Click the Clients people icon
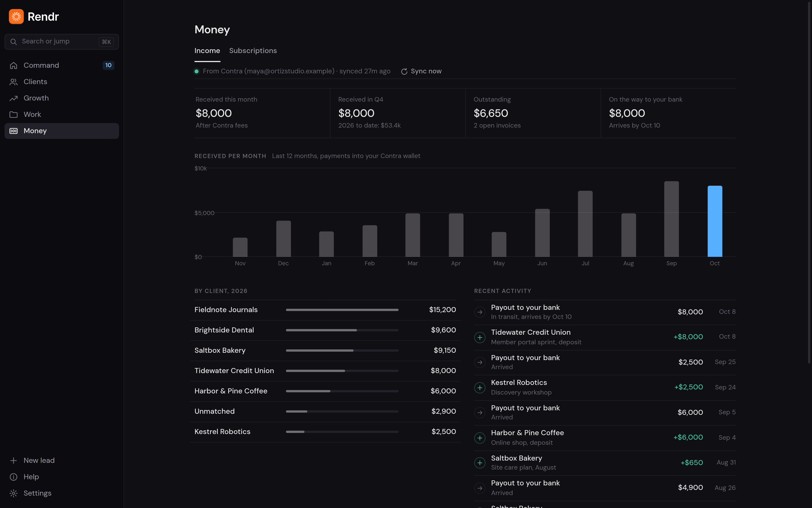This screenshot has height=508, width=812. tap(13, 82)
